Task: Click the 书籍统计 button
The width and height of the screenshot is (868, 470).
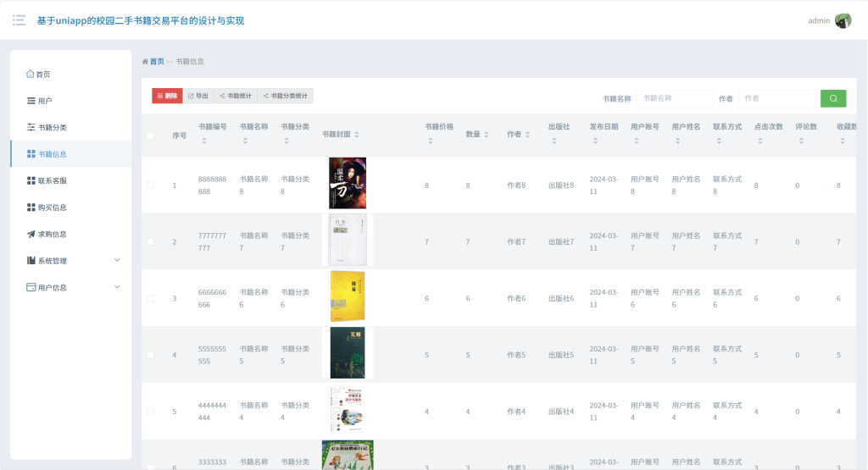Action: click(x=236, y=96)
